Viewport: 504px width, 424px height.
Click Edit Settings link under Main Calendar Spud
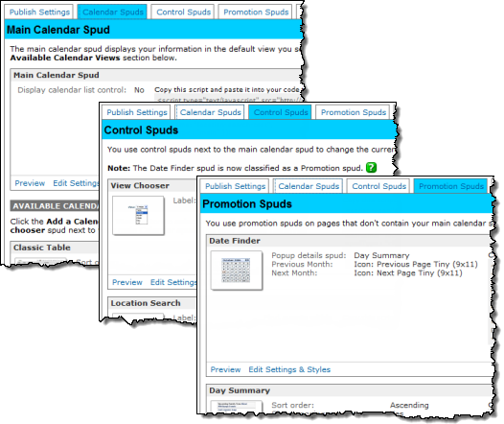coord(76,183)
